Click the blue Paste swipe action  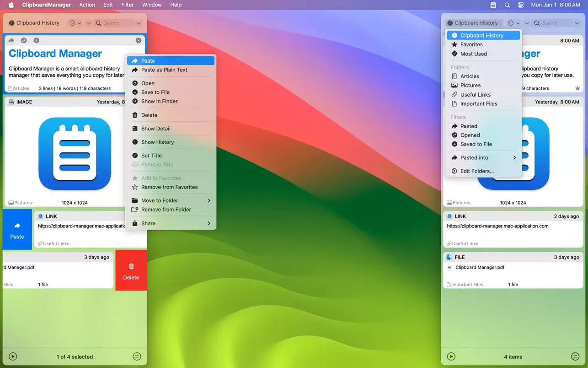point(17,229)
